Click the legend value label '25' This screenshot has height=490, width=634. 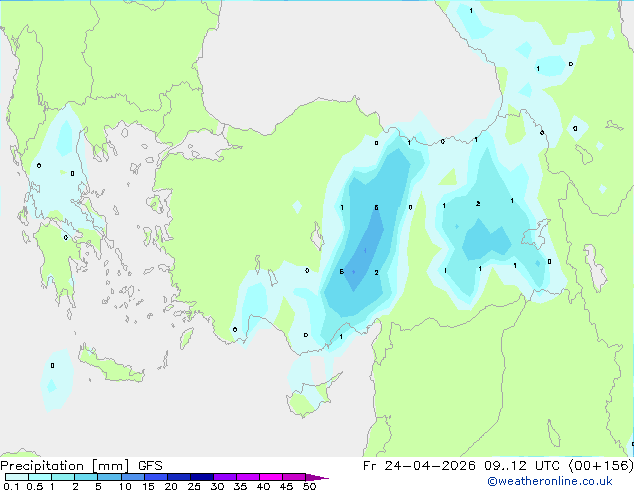click(194, 486)
